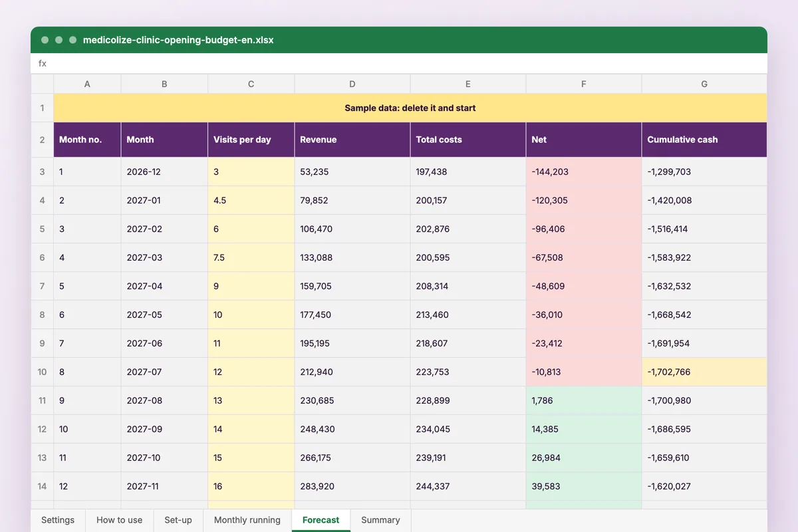798x532 pixels.
Task: Click the net cell '-10,813'
Action: coord(584,372)
